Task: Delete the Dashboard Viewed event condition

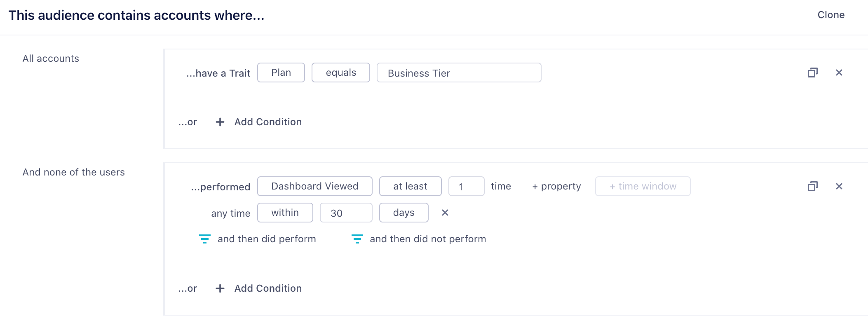Action: click(839, 187)
